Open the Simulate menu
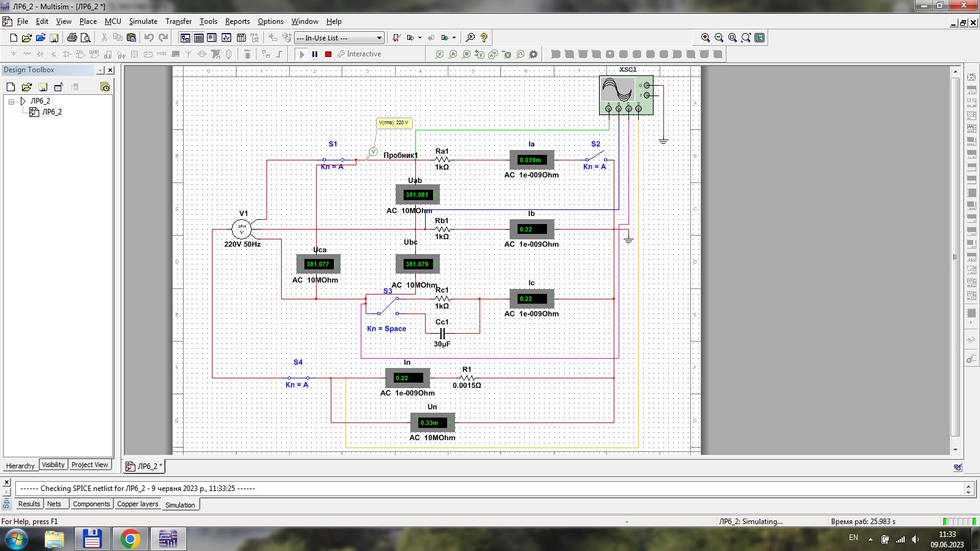 pos(143,21)
